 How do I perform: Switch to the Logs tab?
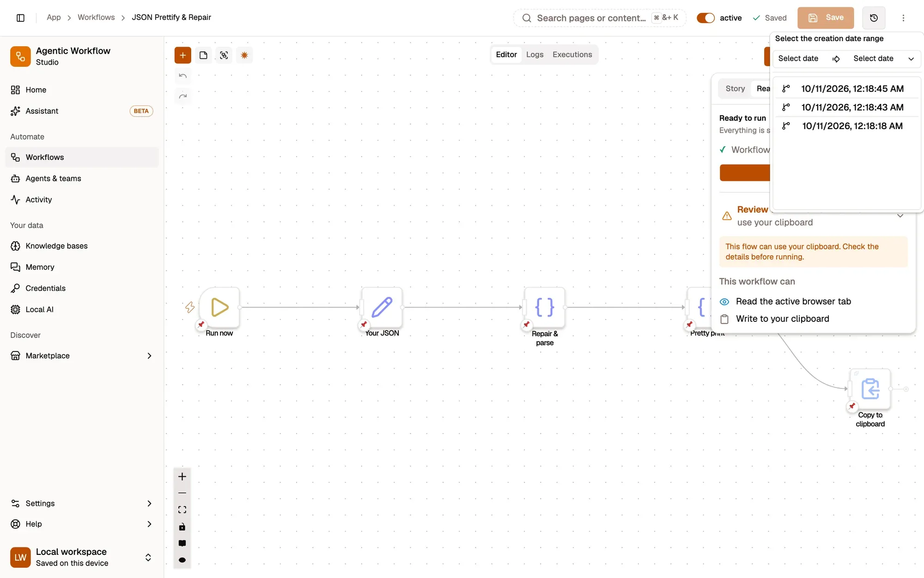click(x=535, y=55)
